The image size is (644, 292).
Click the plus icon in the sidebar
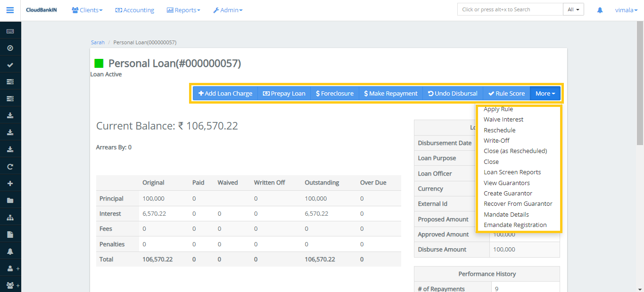[10, 183]
